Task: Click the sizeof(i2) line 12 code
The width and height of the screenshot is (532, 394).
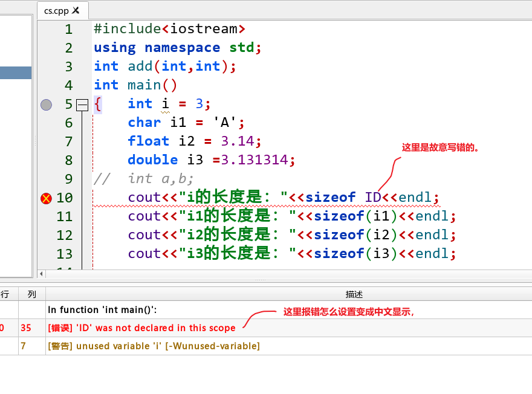Action: click(x=292, y=235)
